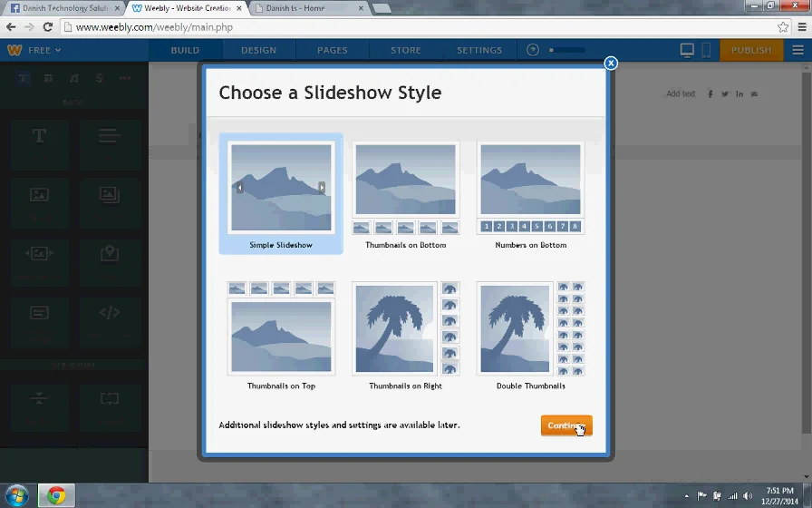Show hidden system tray icons arrow
Image resolution: width=812 pixels, height=508 pixels.
[x=687, y=496]
